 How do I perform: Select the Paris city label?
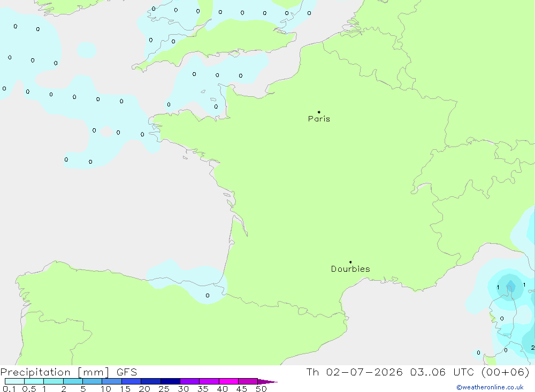(319, 119)
